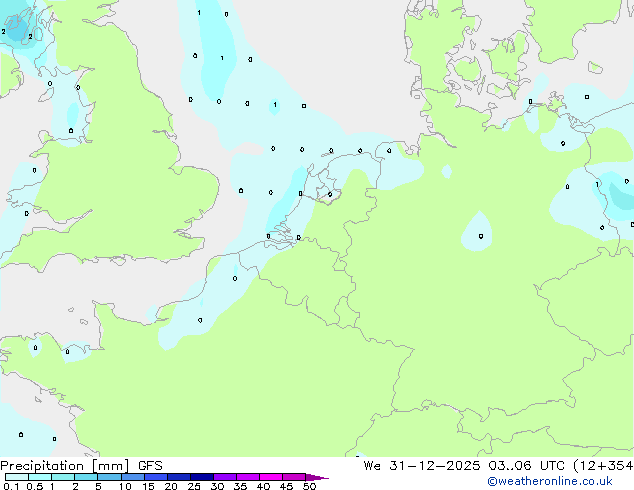Click the legend label '50'
634x490 pixels.
(x=309, y=486)
